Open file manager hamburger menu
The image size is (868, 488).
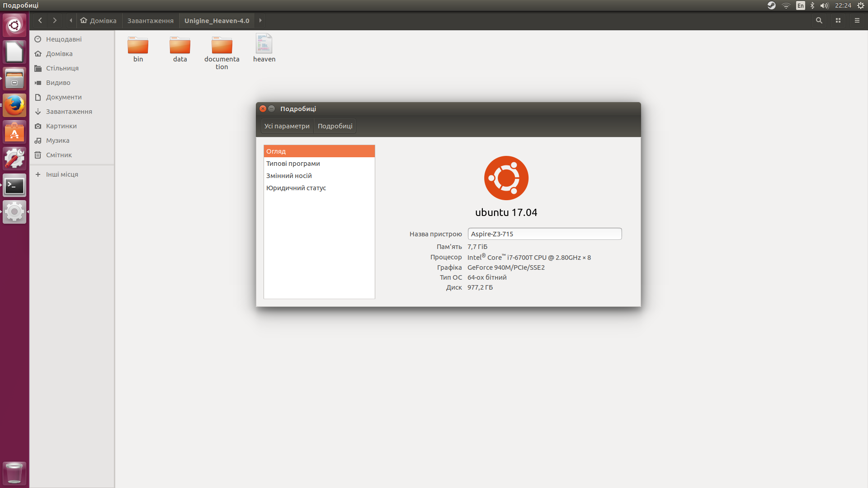857,20
